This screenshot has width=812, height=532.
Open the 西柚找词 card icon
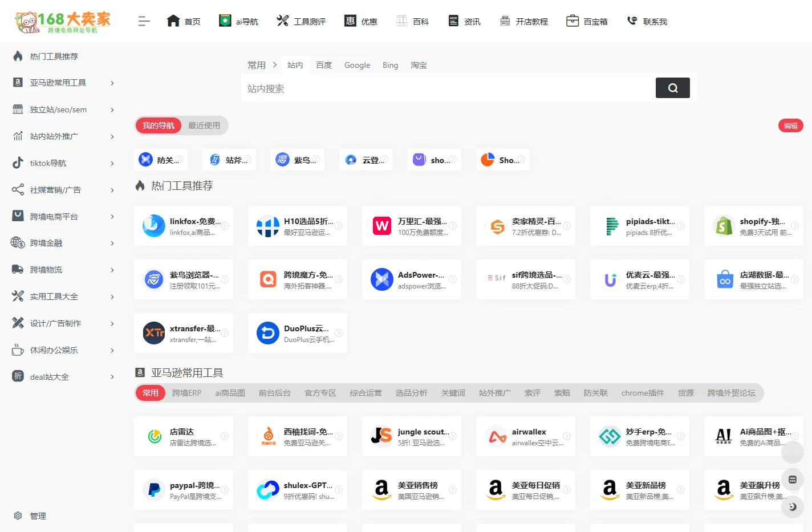268,436
